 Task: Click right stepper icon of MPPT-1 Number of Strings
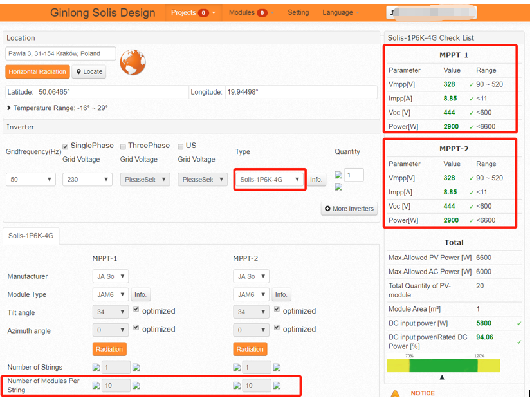click(136, 367)
